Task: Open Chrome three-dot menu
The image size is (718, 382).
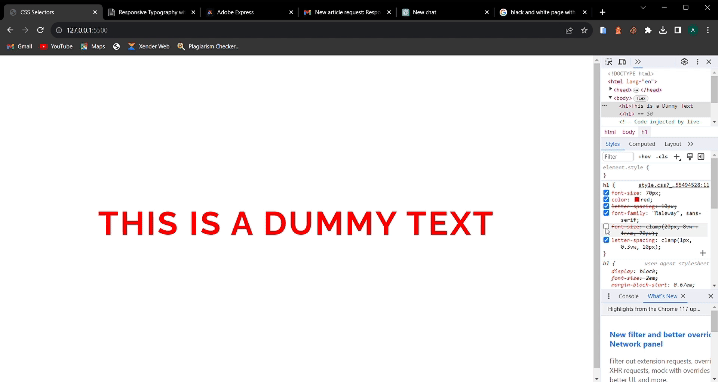Action: click(708, 30)
